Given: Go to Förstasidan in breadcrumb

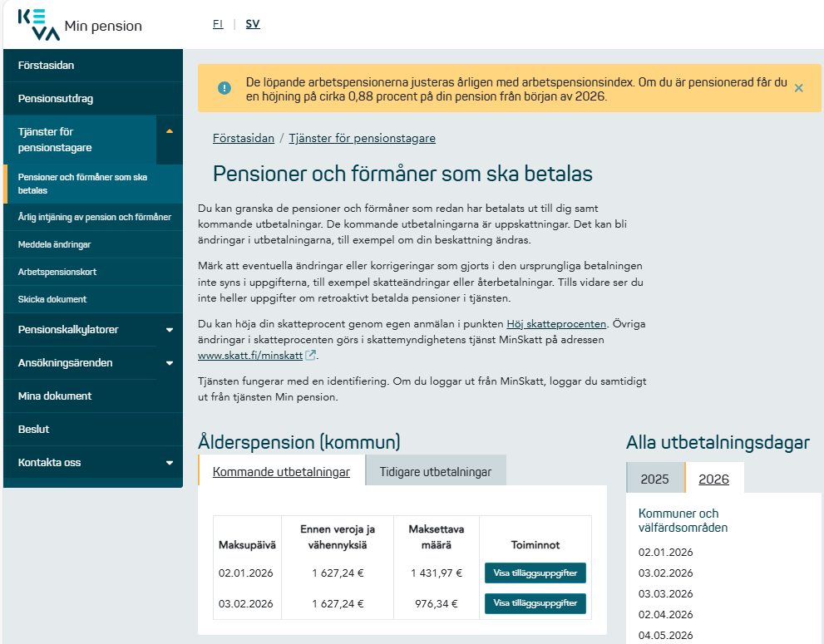Looking at the screenshot, I should (x=242, y=138).
